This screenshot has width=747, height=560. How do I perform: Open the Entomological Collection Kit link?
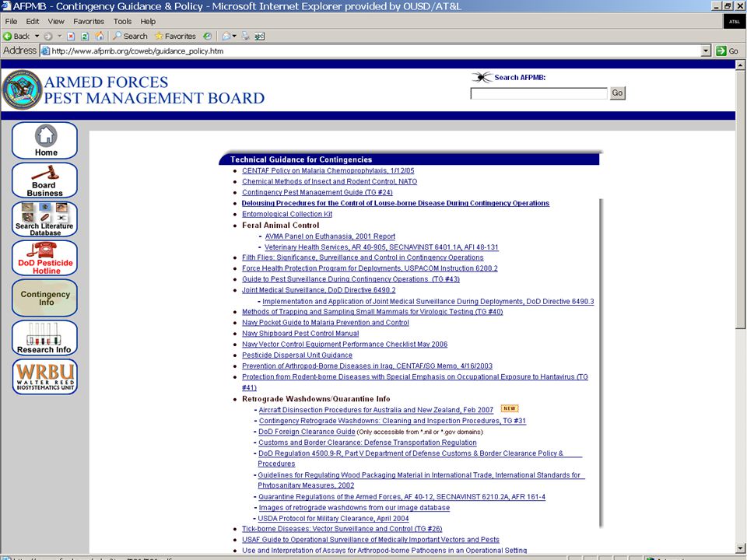coord(287,215)
